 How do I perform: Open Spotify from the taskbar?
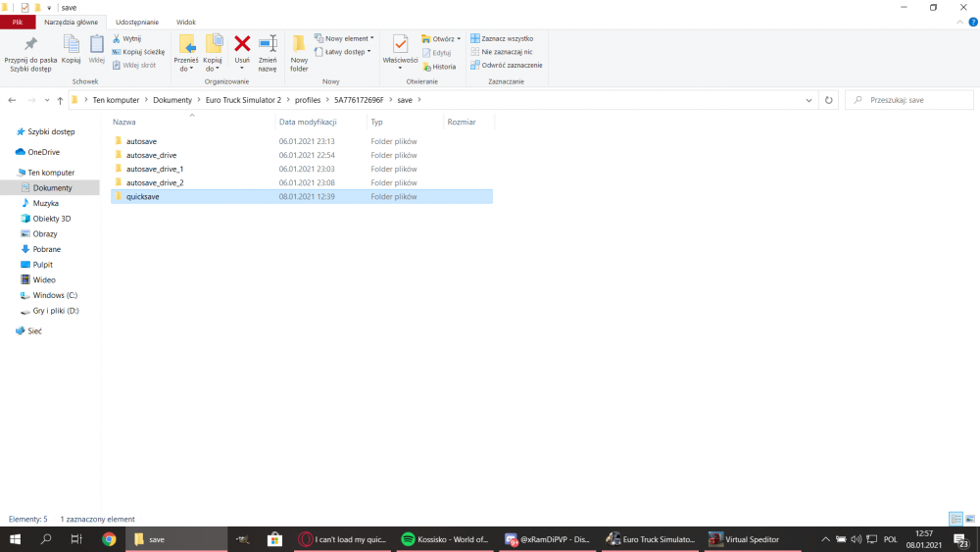point(446,539)
